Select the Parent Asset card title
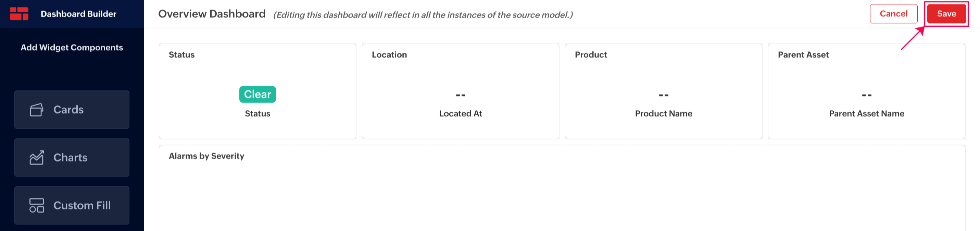Screen dimensions: 980x231 [x=803, y=55]
